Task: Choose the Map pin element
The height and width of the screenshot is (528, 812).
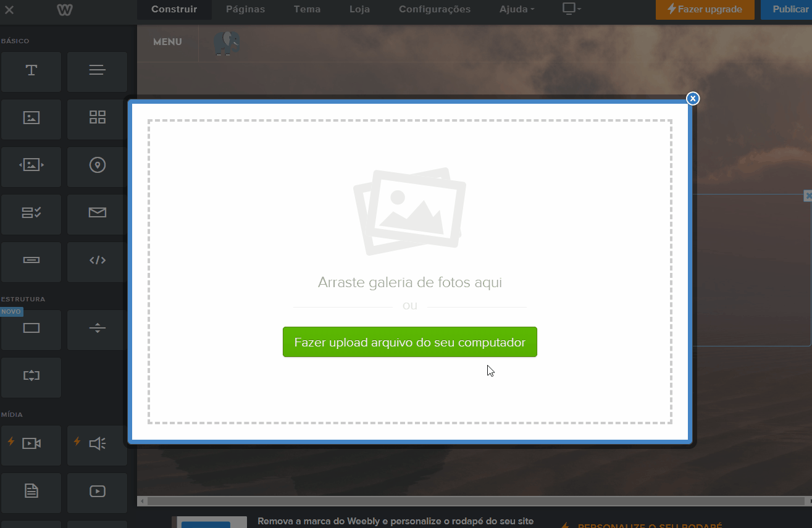Action: click(x=97, y=167)
